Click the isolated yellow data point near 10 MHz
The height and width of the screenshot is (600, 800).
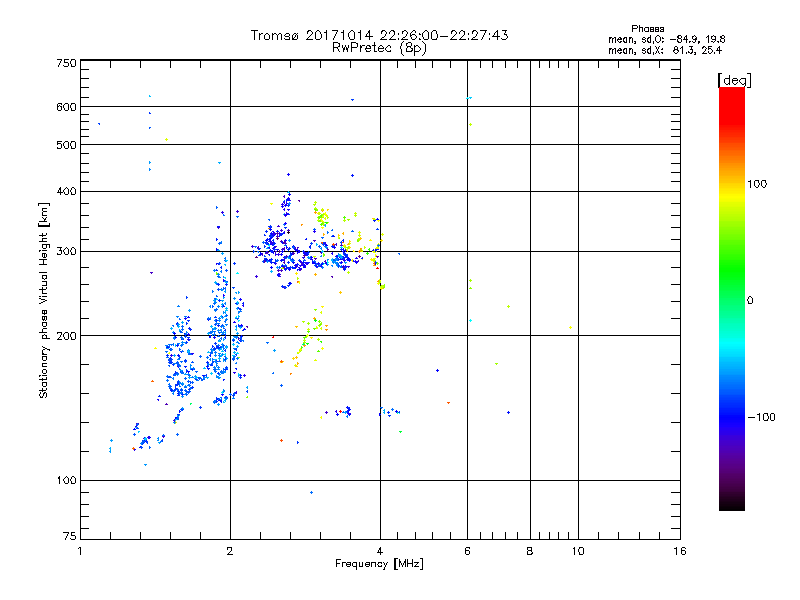[x=570, y=328]
